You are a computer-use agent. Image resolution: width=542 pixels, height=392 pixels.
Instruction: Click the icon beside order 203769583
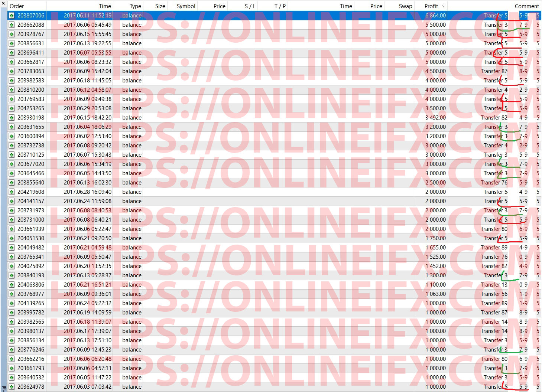pos(12,99)
